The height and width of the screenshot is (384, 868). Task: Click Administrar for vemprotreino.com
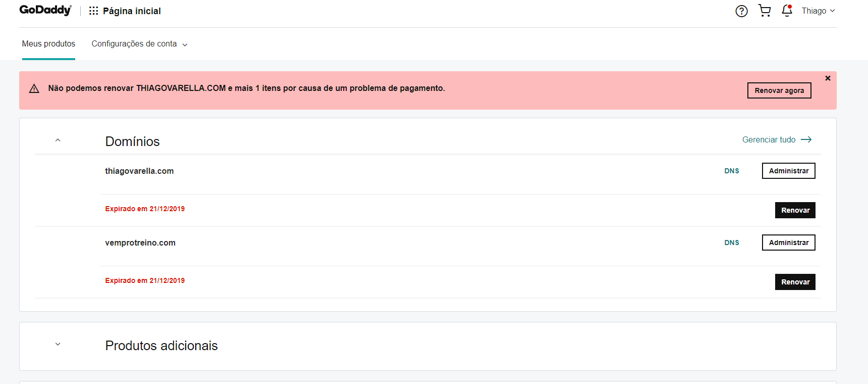coord(789,243)
